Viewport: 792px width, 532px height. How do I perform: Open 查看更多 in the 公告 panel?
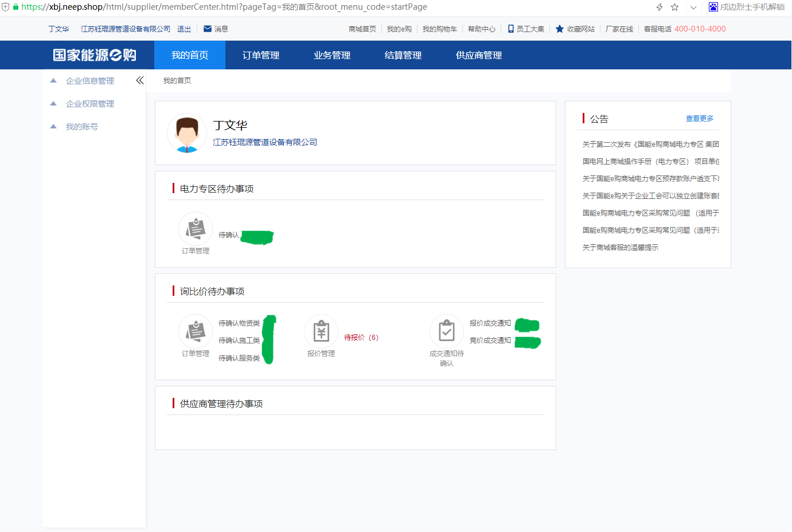pyautogui.click(x=700, y=118)
